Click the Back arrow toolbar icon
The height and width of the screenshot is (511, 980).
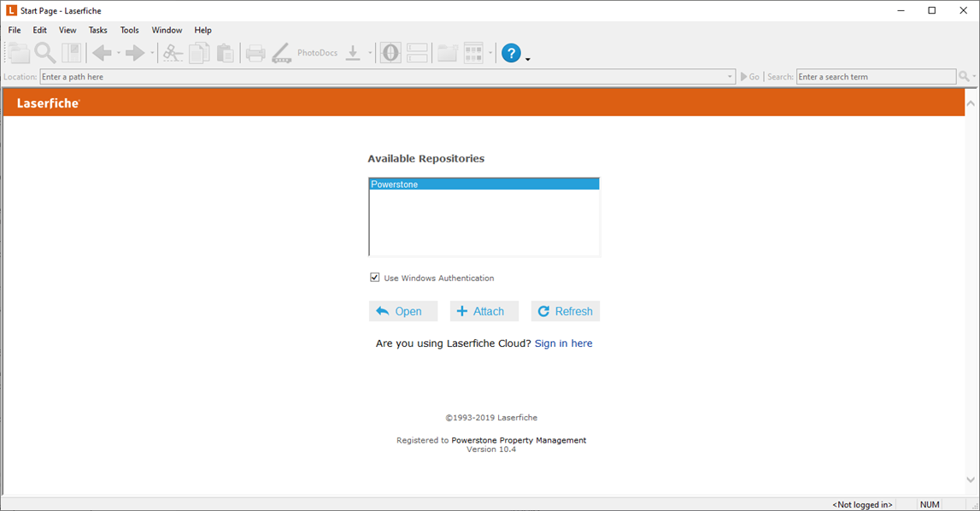click(x=102, y=53)
